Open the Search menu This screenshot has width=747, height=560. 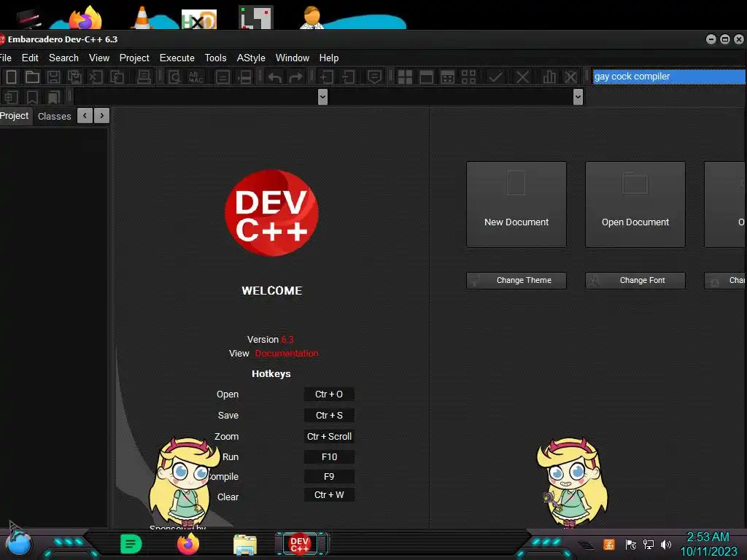tap(64, 58)
